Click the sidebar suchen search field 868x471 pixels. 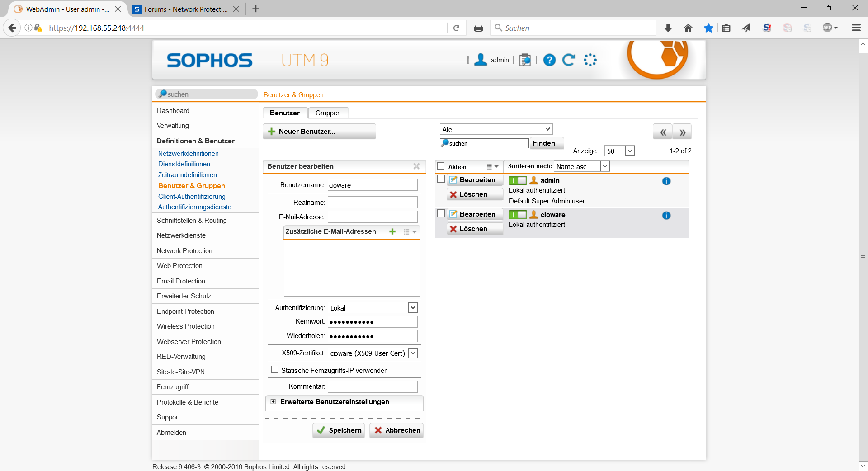(x=207, y=94)
